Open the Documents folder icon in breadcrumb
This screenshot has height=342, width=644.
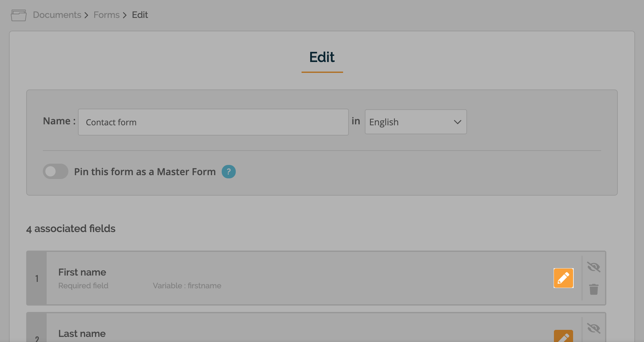pyautogui.click(x=18, y=15)
